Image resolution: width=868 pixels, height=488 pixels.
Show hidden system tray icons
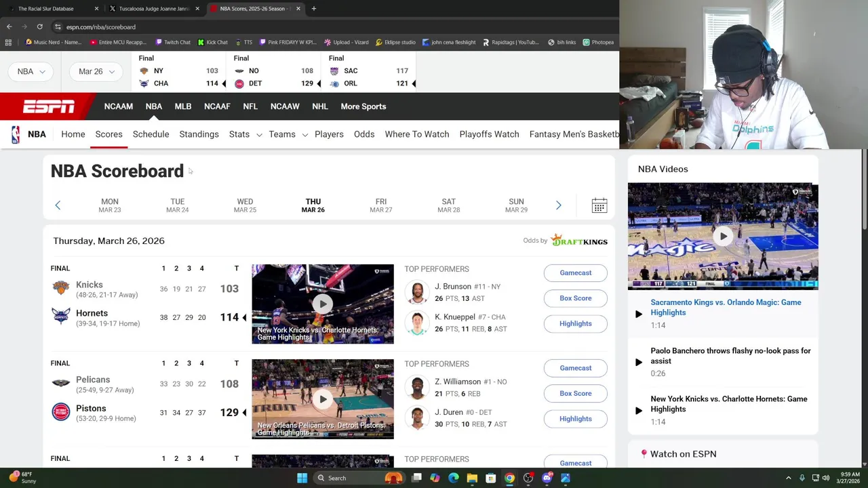[788, 478]
